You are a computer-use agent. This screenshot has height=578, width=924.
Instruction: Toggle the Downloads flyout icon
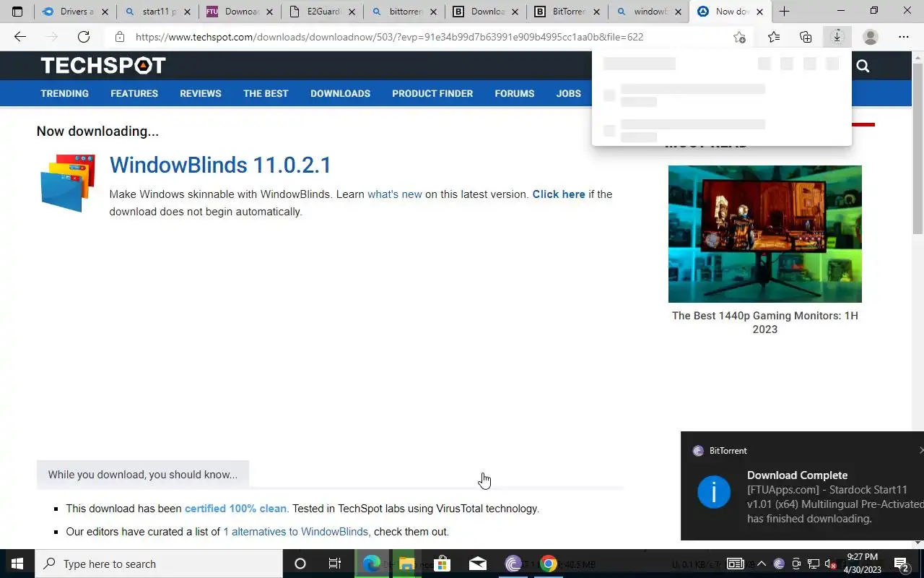pyautogui.click(x=837, y=37)
